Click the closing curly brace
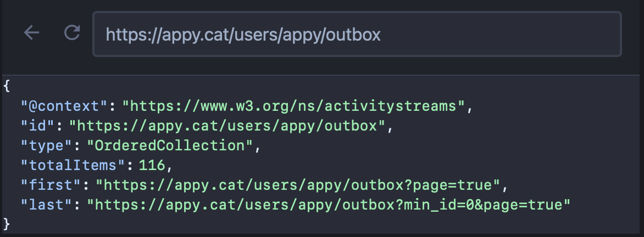 (x=6, y=224)
